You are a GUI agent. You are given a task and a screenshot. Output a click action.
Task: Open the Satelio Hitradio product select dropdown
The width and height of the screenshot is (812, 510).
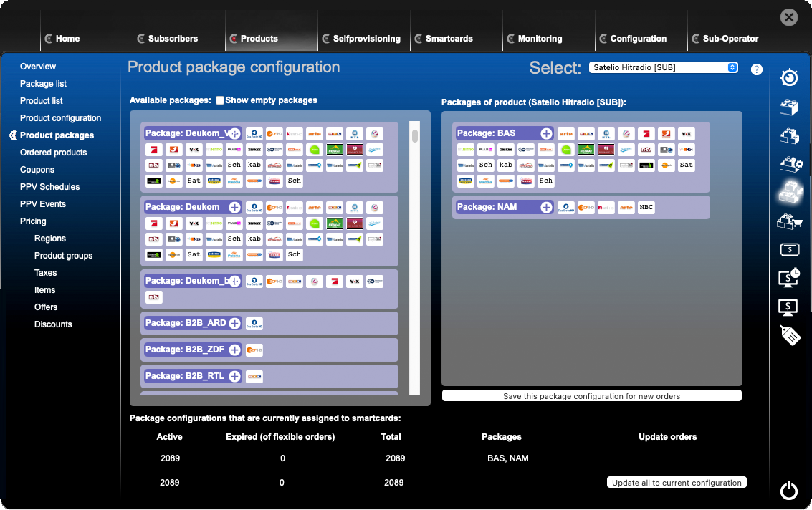(x=664, y=67)
